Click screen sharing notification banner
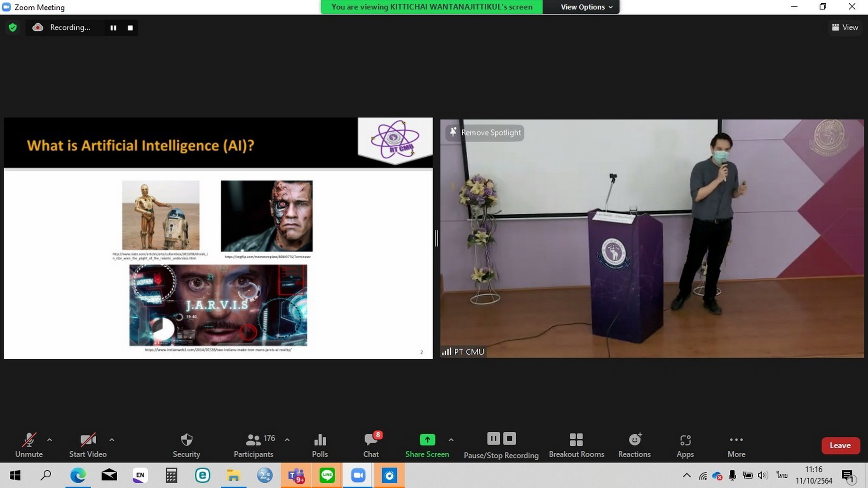 click(432, 7)
